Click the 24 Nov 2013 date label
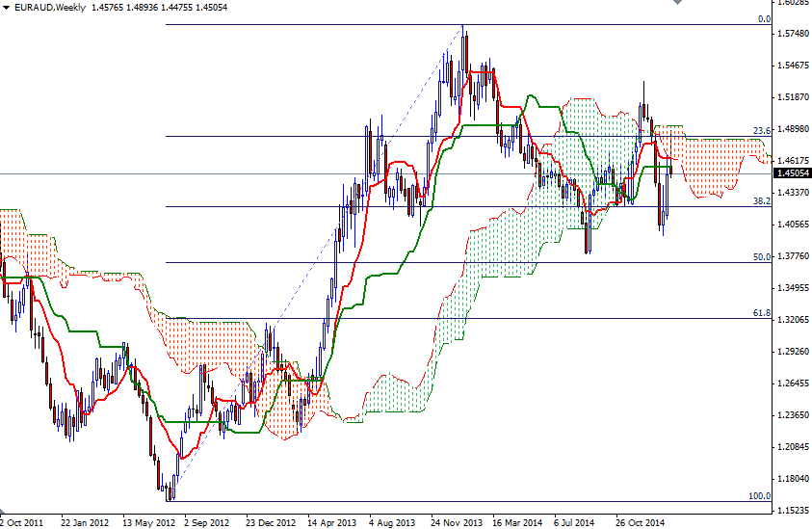Screen dimensions: 812x529 [457, 522]
